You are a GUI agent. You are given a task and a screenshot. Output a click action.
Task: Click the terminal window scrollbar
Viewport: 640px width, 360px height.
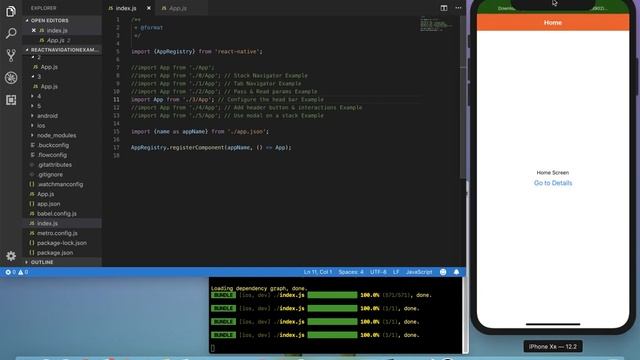(x=465, y=315)
